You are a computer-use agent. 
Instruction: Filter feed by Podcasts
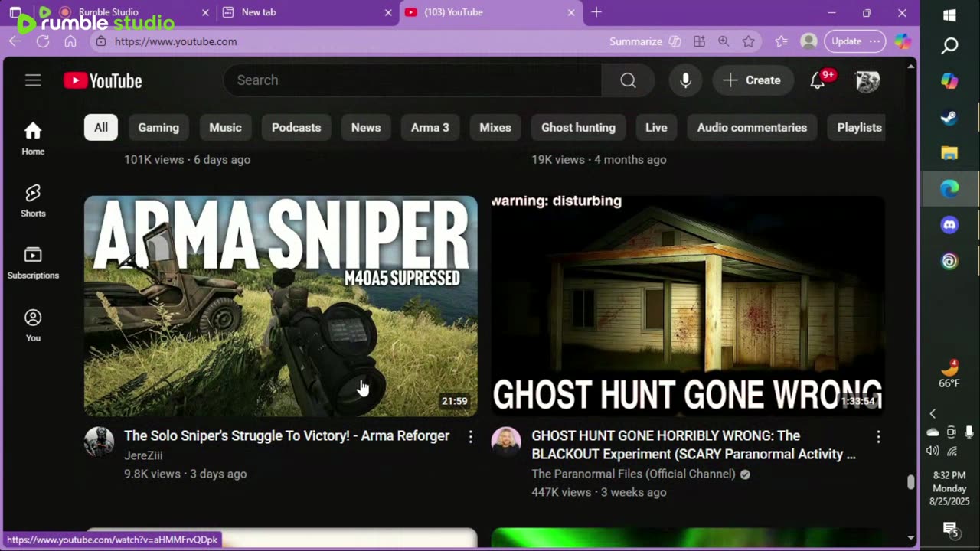pyautogui.click(x=296, y=128)
